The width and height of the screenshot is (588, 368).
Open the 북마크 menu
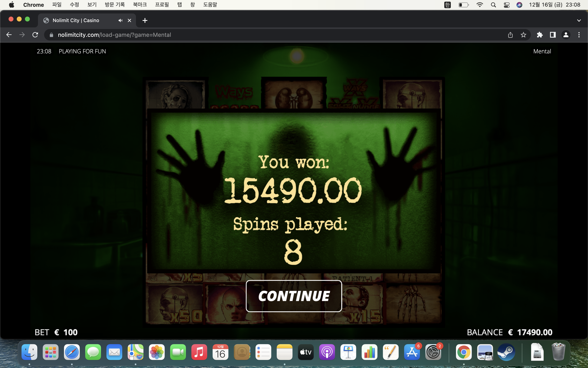pyautogui.click(x=140, y=5)
